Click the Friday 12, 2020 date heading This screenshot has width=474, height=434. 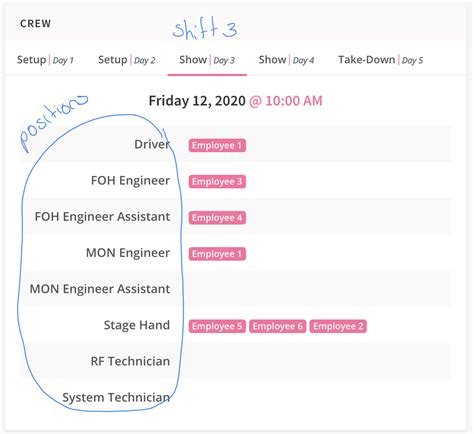pos(197,101)
